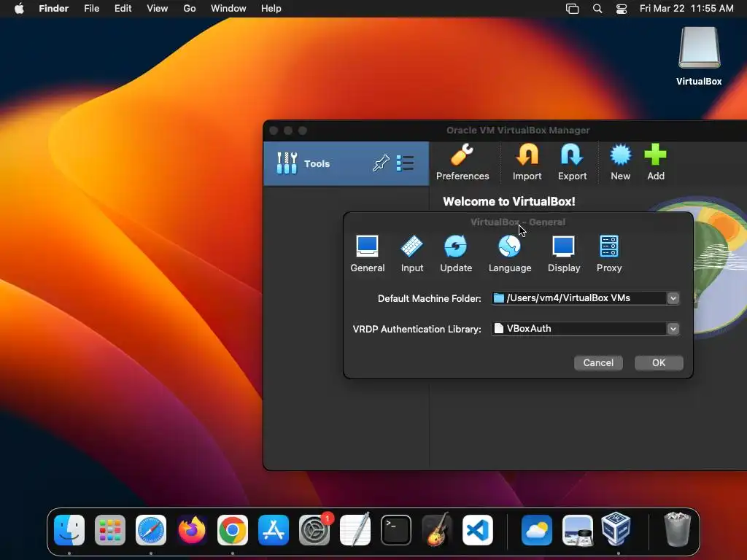The width and height of the screenshot is (747, 560).
Task: Open Finder from the Dock
Action: [x=69, y=530]
